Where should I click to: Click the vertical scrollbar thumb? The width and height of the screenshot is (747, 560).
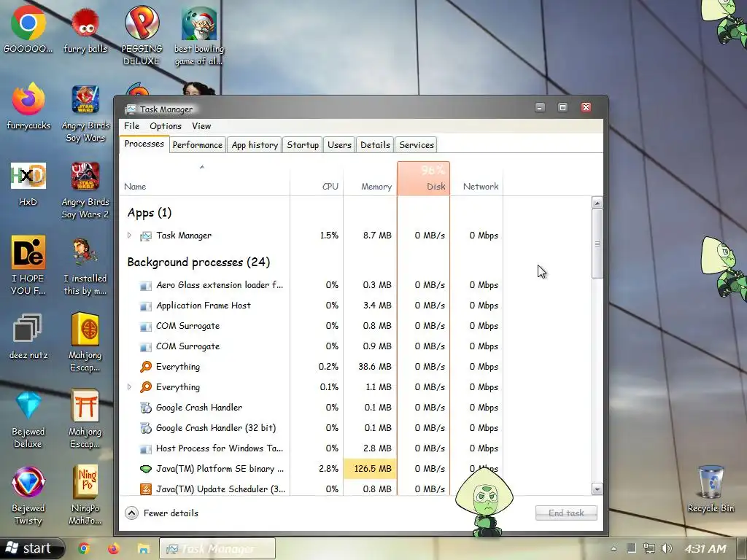(x=597, y=244)
